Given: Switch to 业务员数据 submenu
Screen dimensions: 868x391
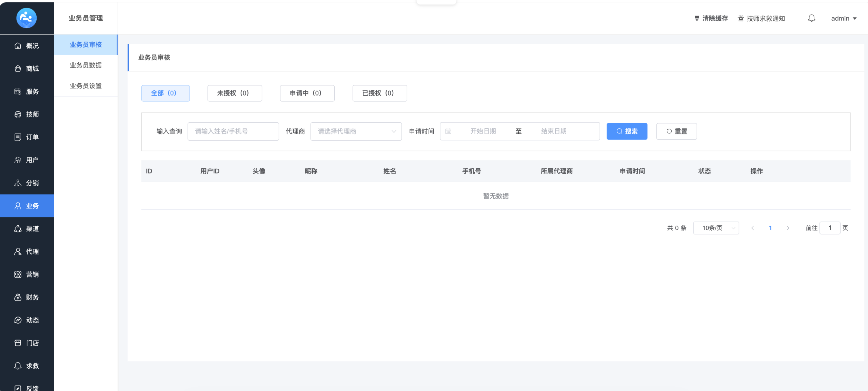Looking at the screenshot, I should pyautogui.click(x=86, y=65).
